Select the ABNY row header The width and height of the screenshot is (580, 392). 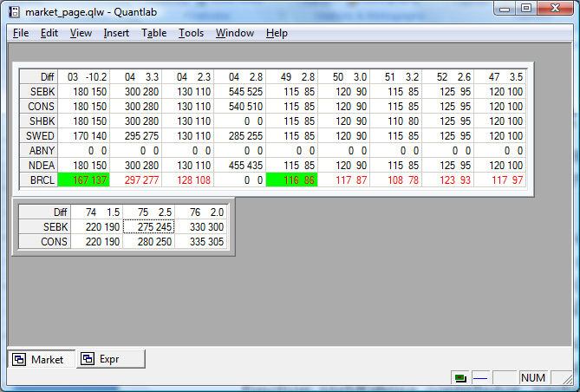tap(38, 151)
